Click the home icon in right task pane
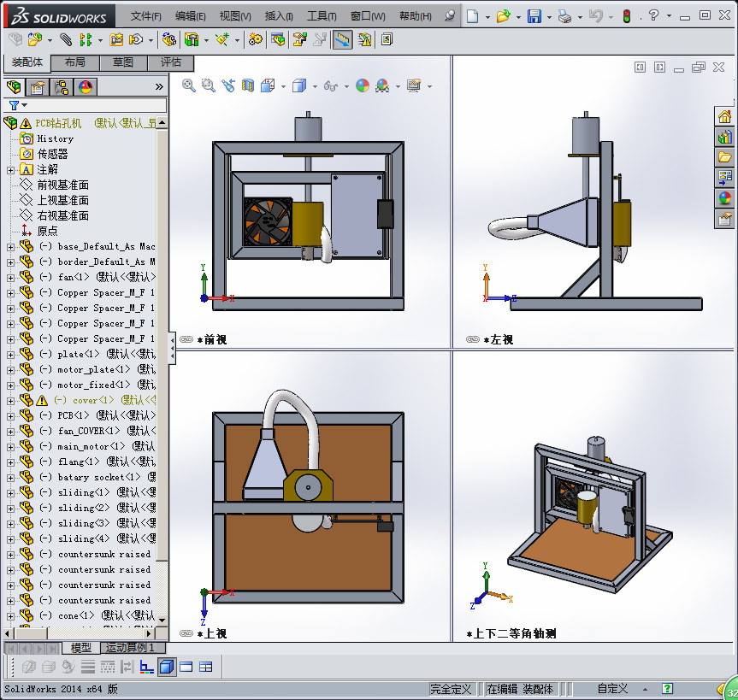Viewport: 738px width, 700px height. 724,116
